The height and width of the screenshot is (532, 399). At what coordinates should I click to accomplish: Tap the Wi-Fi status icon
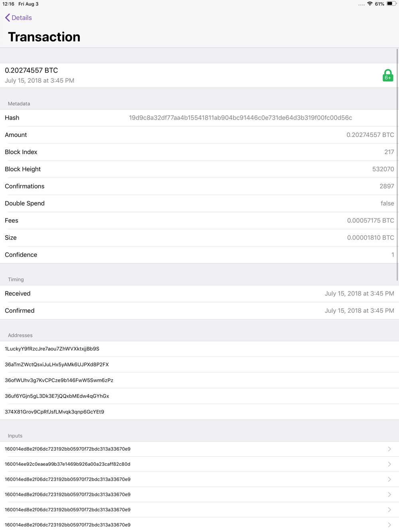pos(370,4)
